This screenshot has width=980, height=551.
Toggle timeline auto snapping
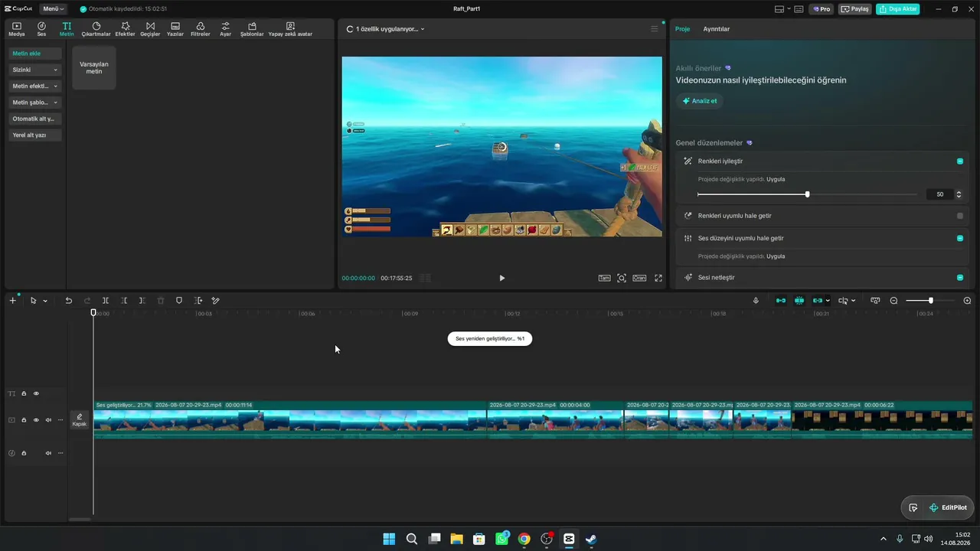(799, 301)
